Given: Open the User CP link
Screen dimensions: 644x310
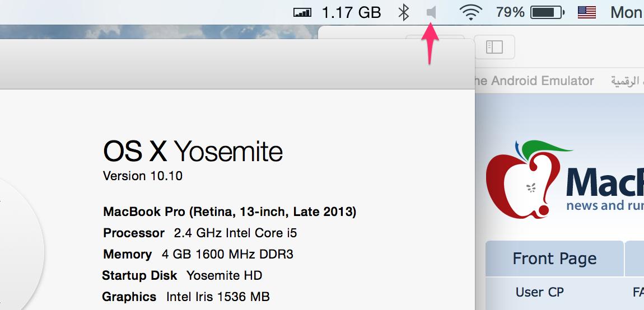Looking at the screenshot, I should tap(539, 292).
